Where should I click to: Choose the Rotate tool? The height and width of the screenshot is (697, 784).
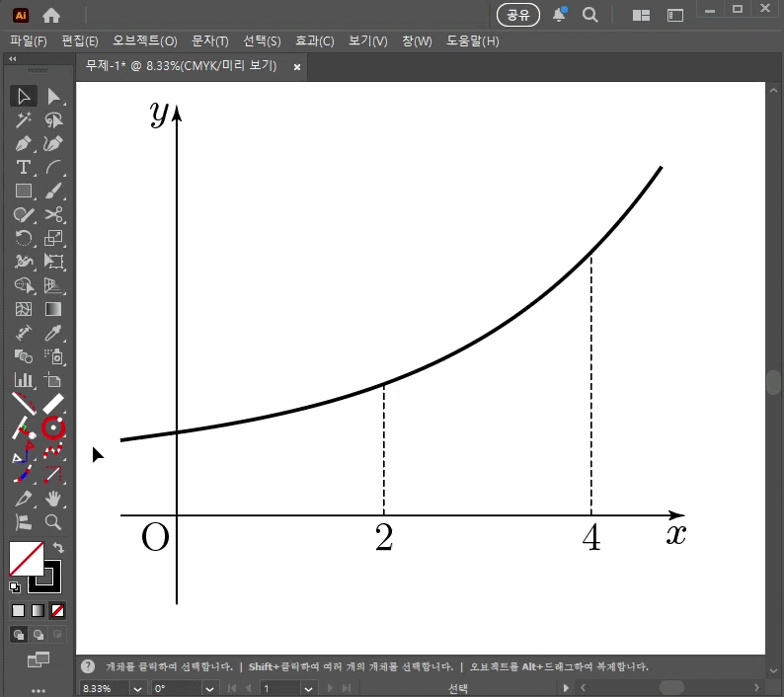(23, 238)
